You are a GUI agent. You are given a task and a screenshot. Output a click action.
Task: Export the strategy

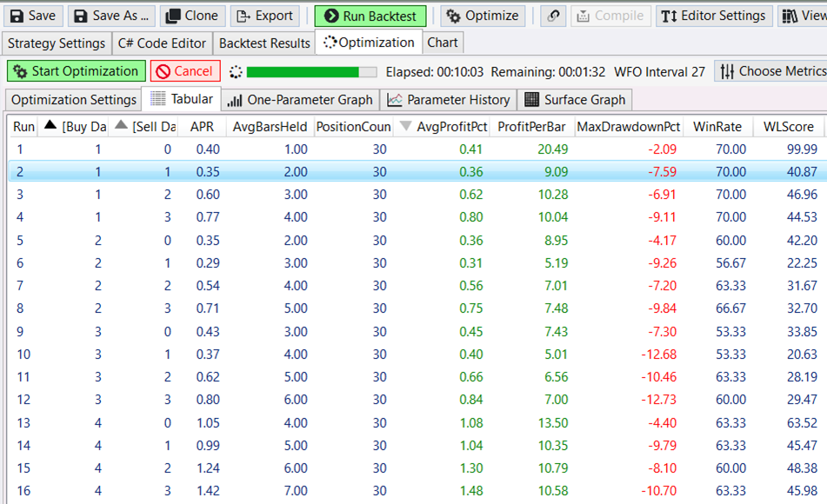[264, 16]
